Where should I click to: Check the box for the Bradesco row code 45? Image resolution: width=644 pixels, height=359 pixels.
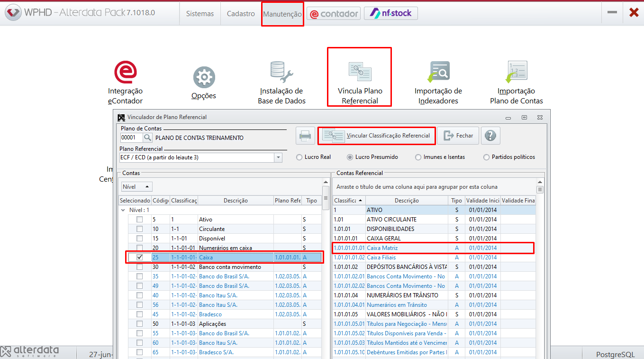pos(139,314)
